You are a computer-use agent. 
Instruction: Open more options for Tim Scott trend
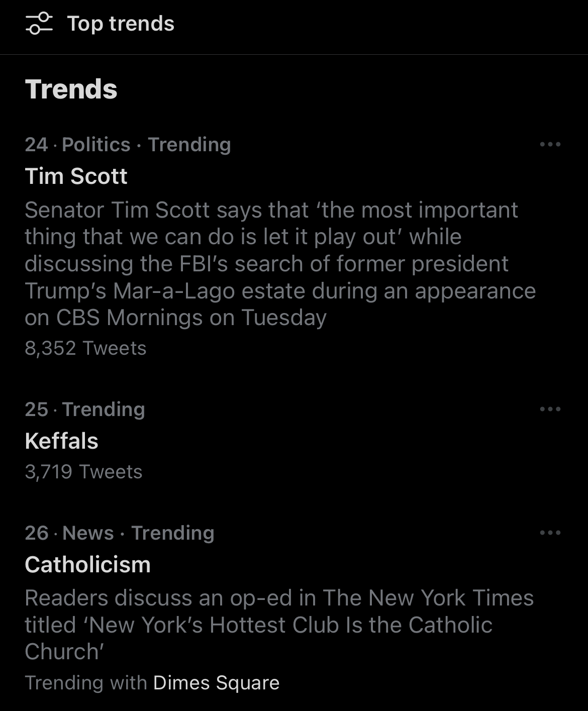click(x=550, y=144)
